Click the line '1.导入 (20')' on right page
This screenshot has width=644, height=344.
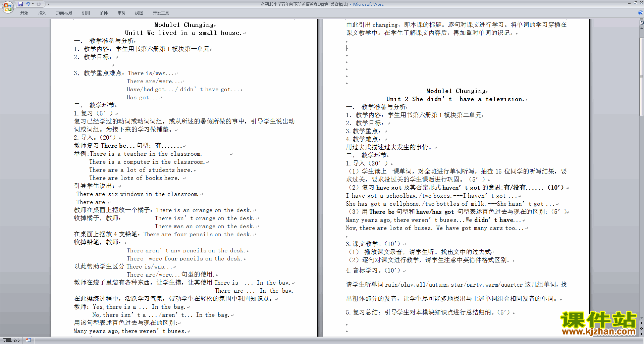pyautogui.click(x=367, y=163)
